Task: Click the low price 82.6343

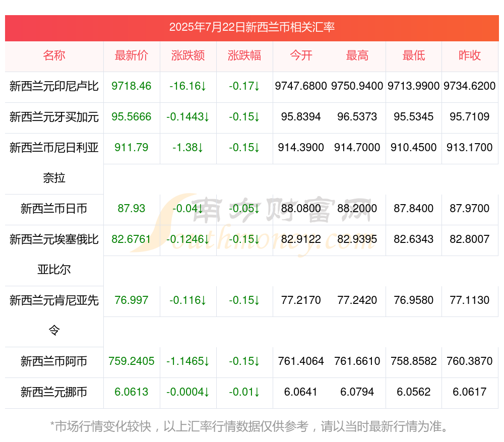Action: 414,239
